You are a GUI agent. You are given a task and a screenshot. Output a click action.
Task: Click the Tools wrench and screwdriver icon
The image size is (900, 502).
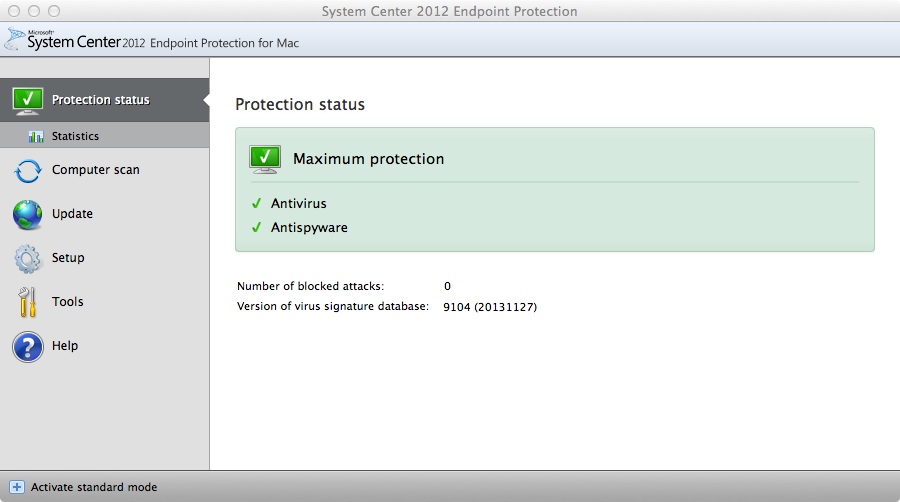pos(28,302)
